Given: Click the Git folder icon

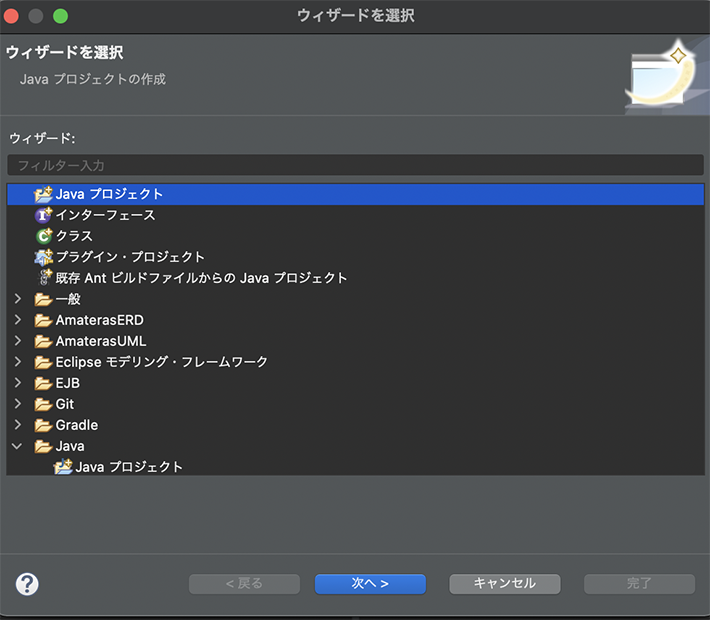Looking at the screenshot, I should point(43,404).
